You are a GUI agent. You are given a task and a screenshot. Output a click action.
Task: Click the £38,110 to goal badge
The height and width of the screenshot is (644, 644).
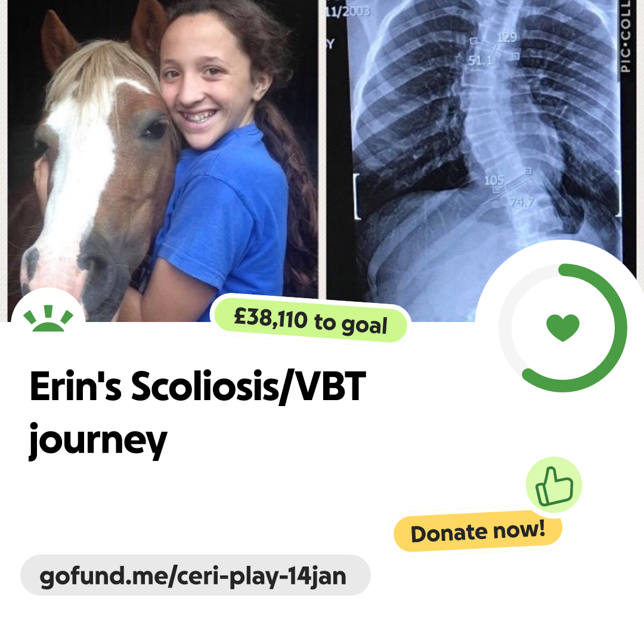point(311,320)
